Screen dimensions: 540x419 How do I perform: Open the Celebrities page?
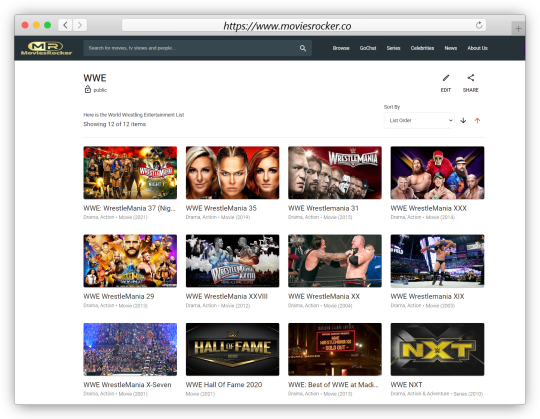(x=422, y=48)
